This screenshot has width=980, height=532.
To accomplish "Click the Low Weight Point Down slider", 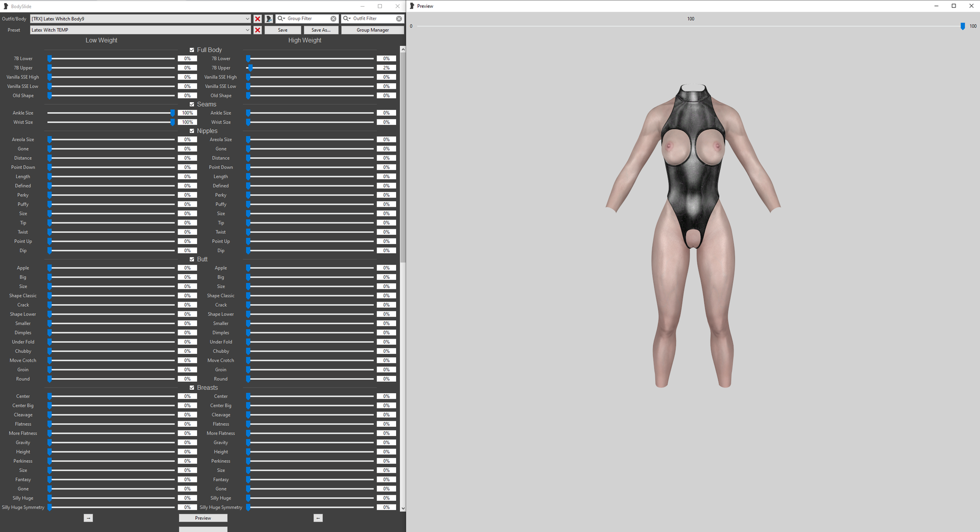I will click(x=111, y=167).
